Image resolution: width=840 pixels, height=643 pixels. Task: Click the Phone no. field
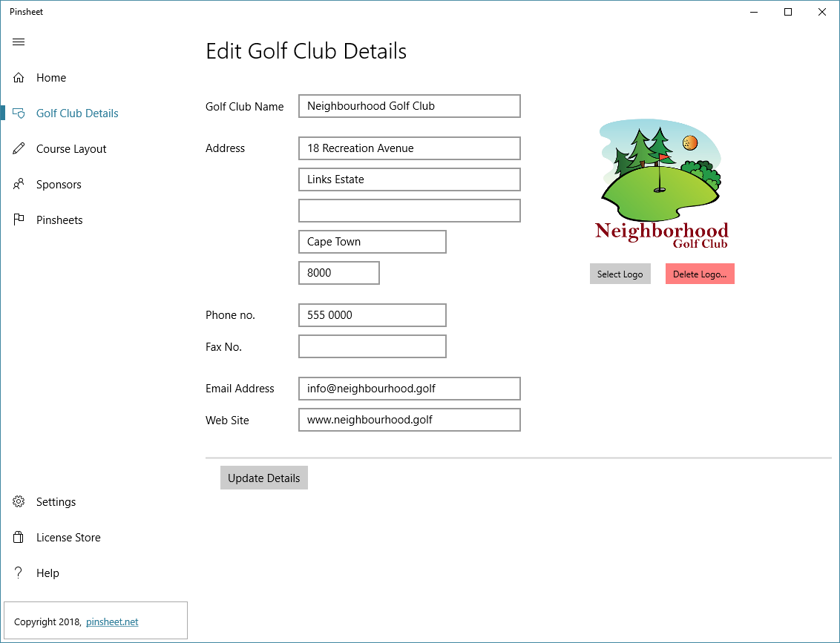(373, 315)
